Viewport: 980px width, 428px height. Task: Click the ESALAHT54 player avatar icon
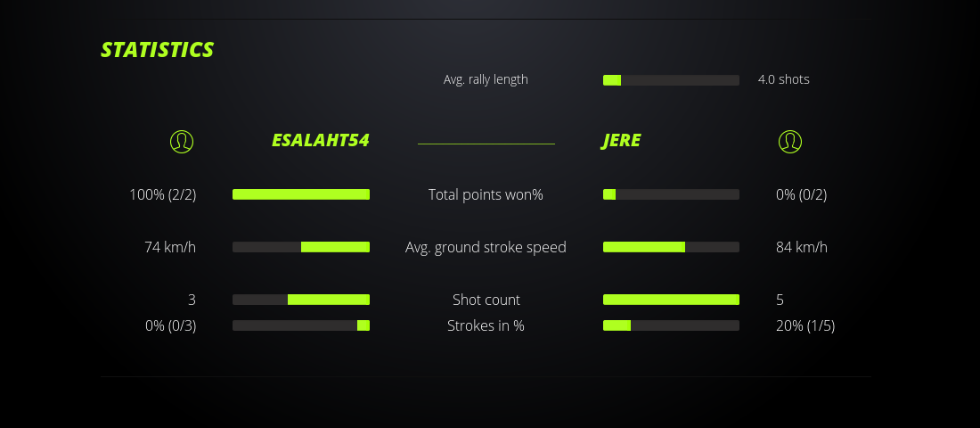click(182, 141)
